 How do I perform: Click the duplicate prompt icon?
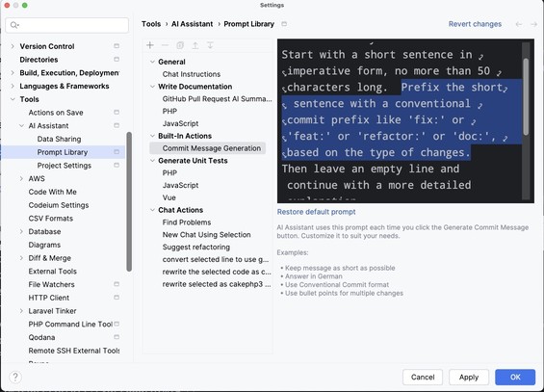pyautogui.click(x=180, y=45)
